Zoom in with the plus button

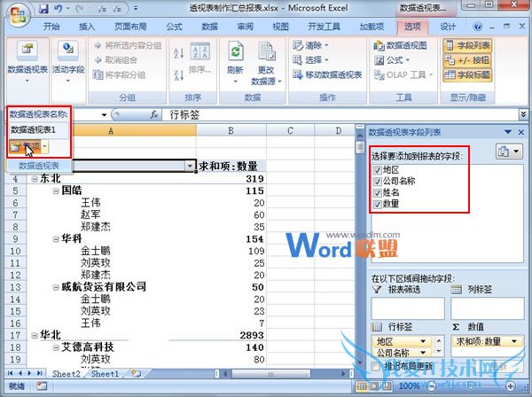click(x=511, y=385)
